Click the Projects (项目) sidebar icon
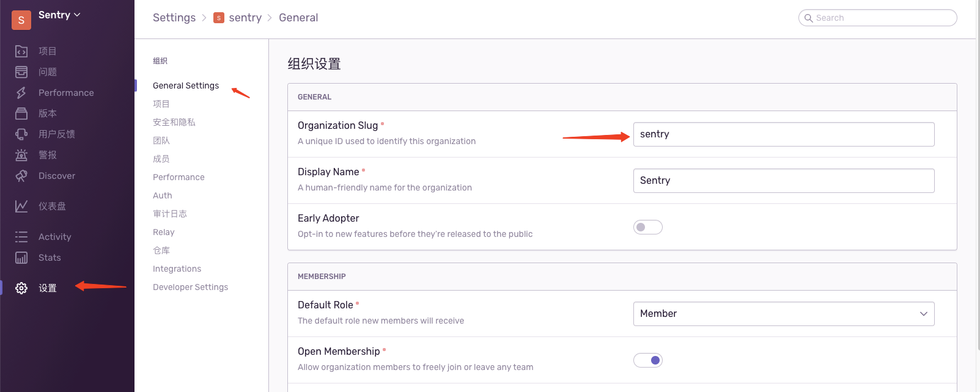The width and height of the screenshot is (980, 392). coord(21,51)
